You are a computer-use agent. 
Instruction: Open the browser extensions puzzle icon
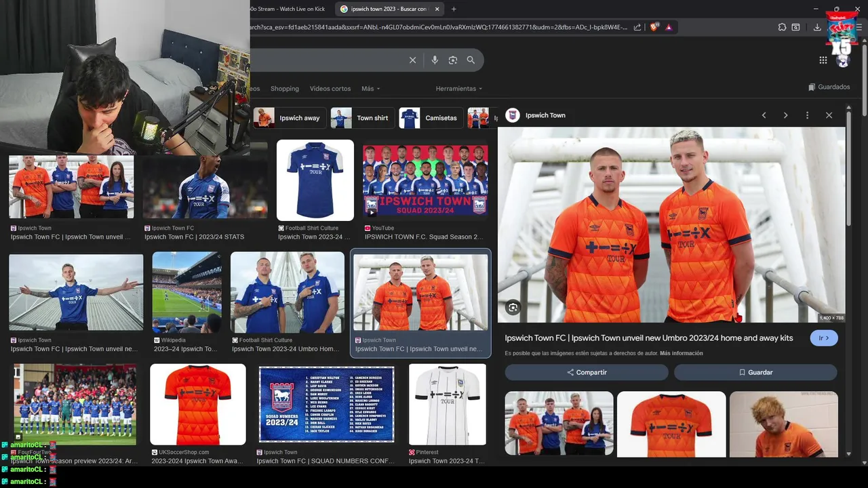click(782, 27)
